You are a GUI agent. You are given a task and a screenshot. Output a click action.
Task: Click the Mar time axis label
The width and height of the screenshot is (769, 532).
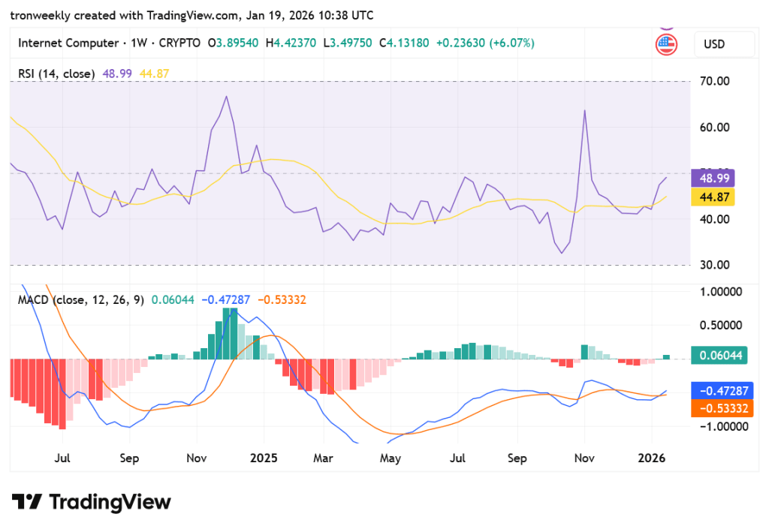323,458
